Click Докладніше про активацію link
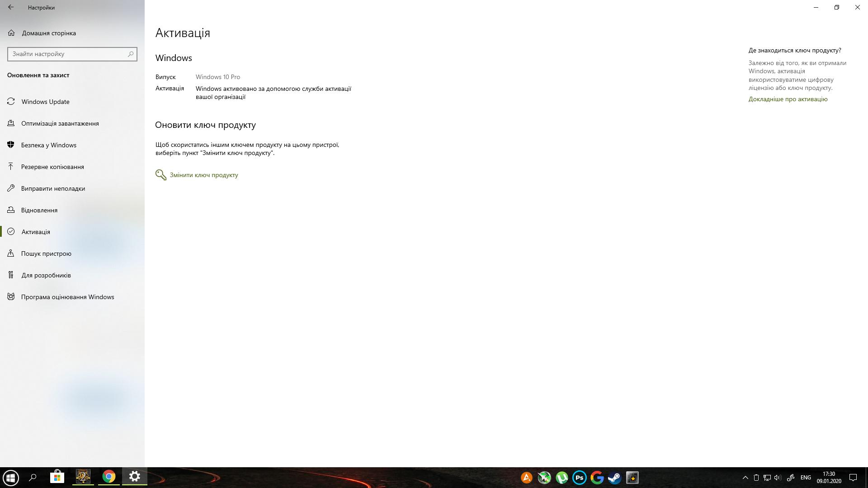The height and width of the screenshot is (488, 868). tap(788, 99)
